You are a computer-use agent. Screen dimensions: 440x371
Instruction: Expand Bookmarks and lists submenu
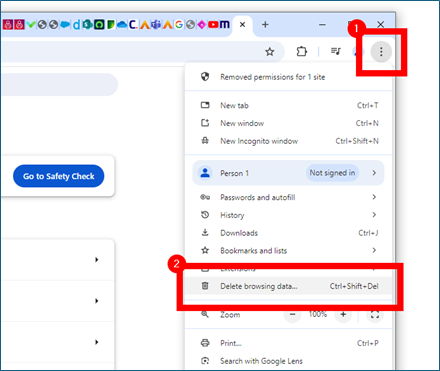289,250
